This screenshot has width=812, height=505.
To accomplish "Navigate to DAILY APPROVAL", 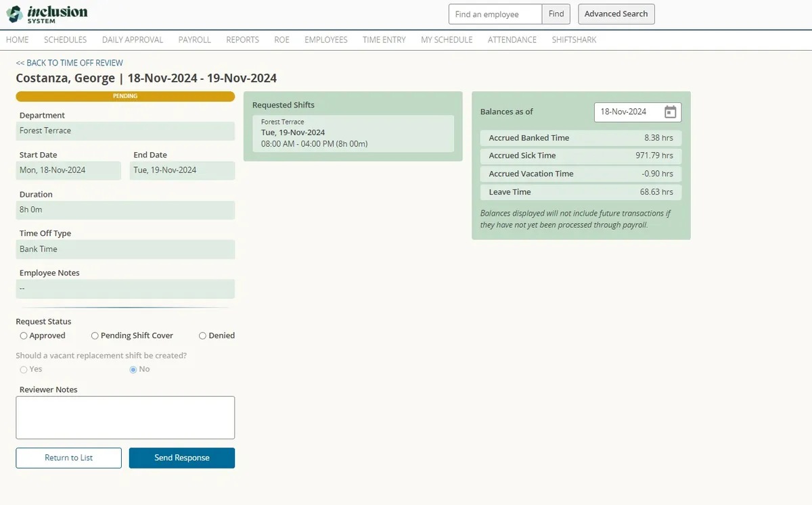I will pyautogui.click(x=132, y=40).
